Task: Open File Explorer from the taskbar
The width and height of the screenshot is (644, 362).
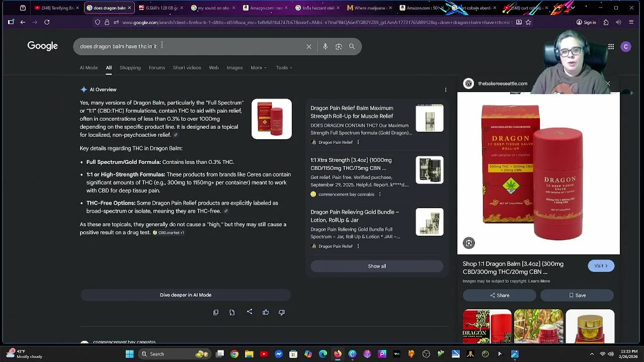Action: coord(249,354)
